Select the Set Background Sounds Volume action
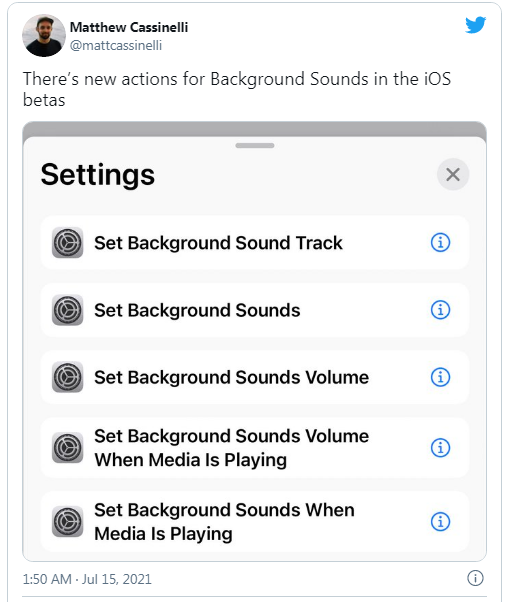The image size is (509, 602). click(255, 377)
